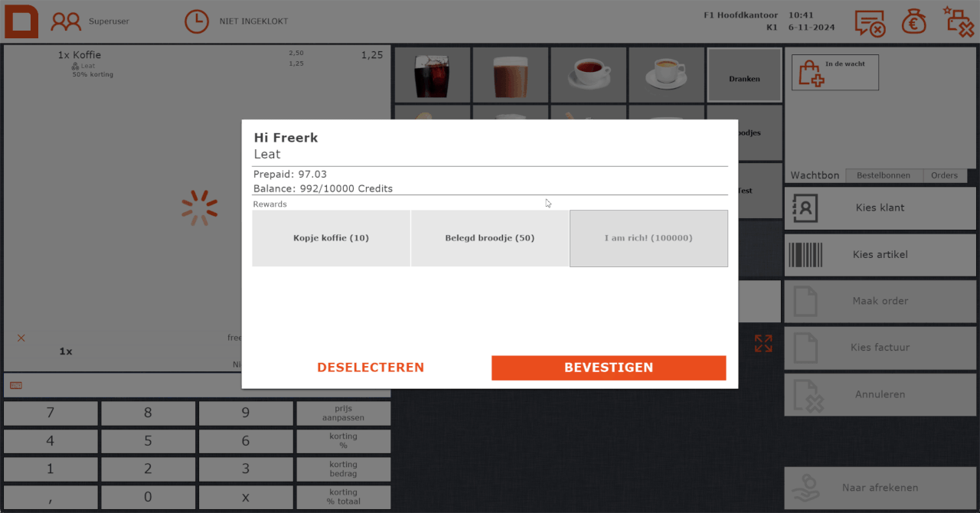
Task: Select the Dranken category tile
Action: (744, 75)
